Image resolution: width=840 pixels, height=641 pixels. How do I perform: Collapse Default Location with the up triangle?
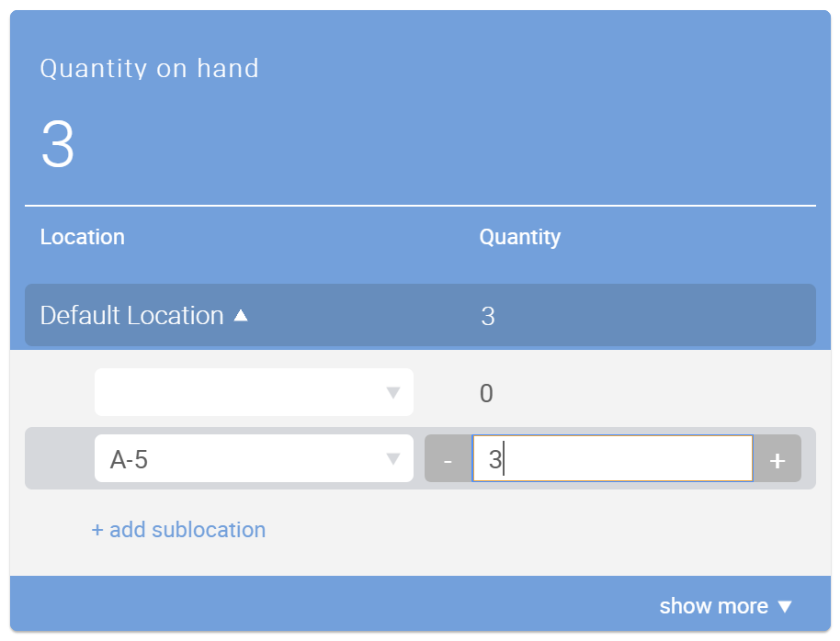(241, 316)
